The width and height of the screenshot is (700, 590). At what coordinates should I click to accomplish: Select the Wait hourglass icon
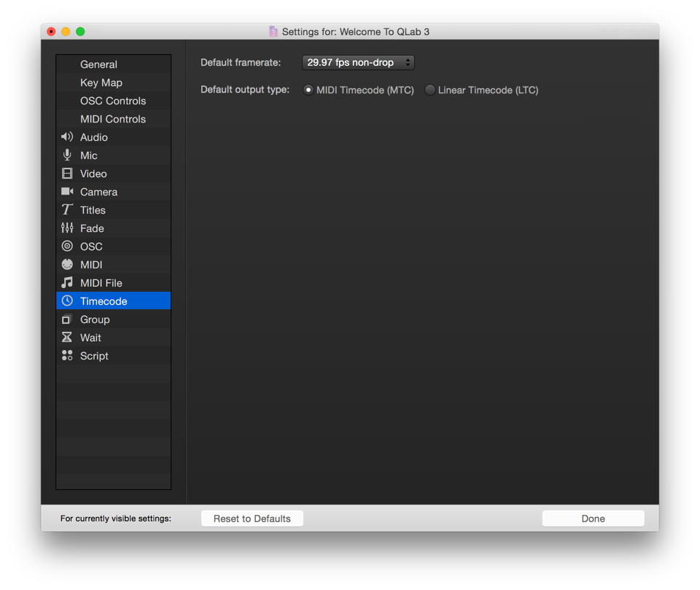click(67, 338)
